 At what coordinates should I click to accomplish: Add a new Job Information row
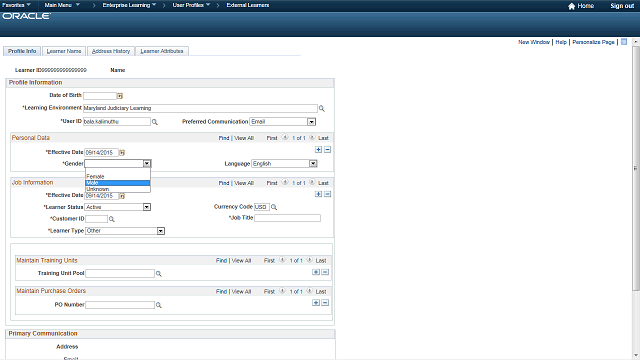point(318,194)
